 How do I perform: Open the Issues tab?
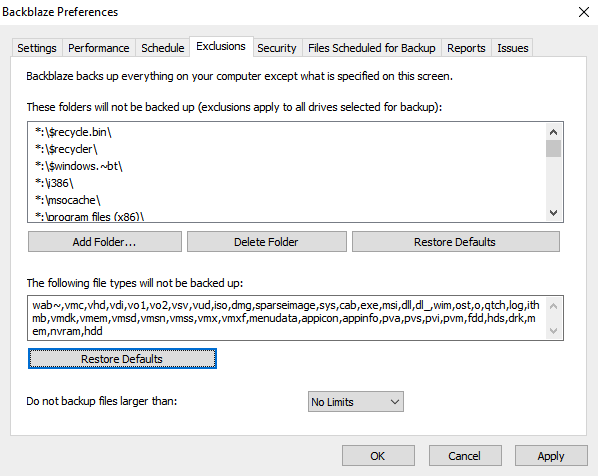click(513, 48)
